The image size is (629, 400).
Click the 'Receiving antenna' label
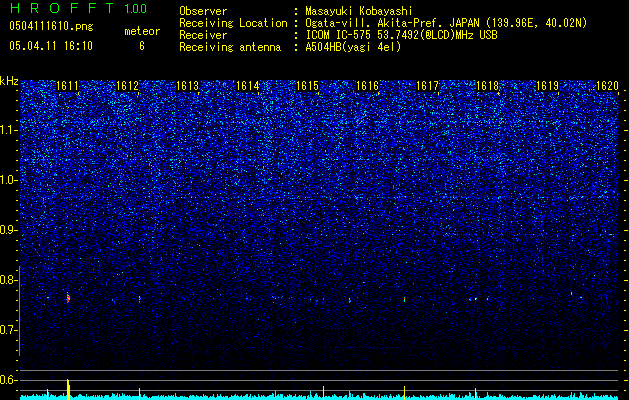230,47
